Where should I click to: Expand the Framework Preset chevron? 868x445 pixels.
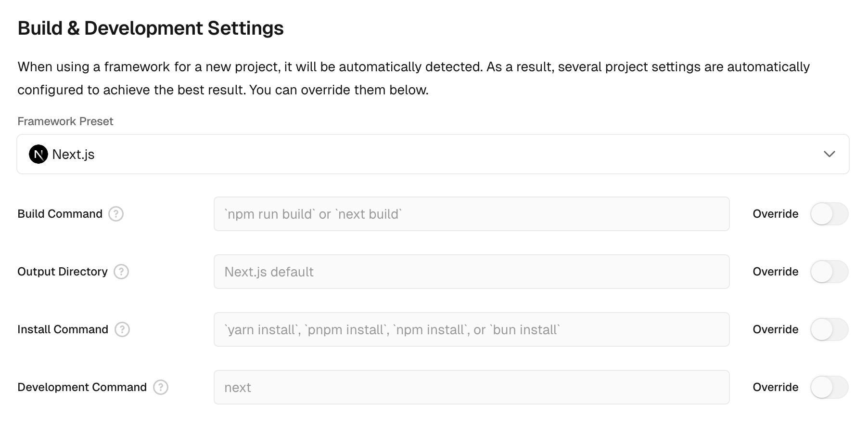tap(830, 154)
